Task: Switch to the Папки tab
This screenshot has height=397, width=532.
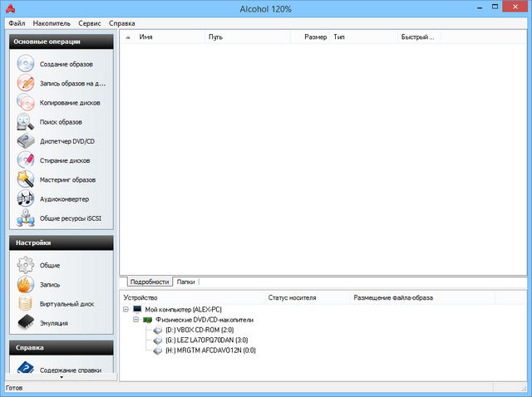Action: 186,282
